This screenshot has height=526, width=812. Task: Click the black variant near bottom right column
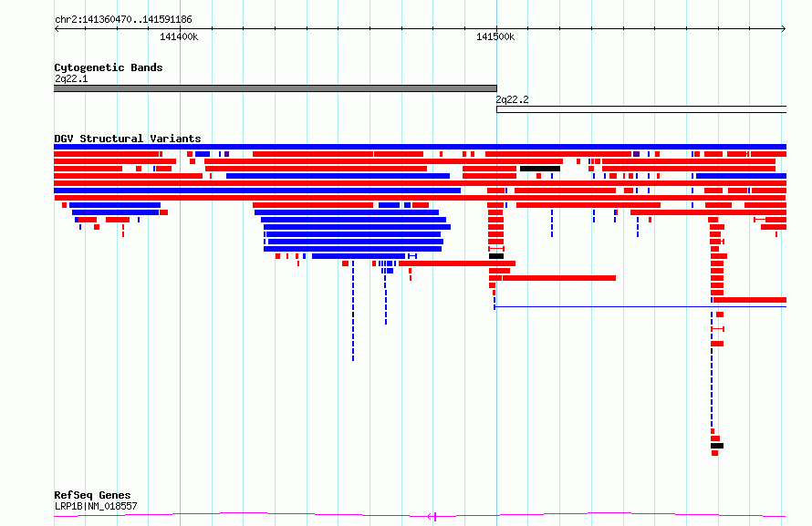pyautogui.click(x=717, y=446)
